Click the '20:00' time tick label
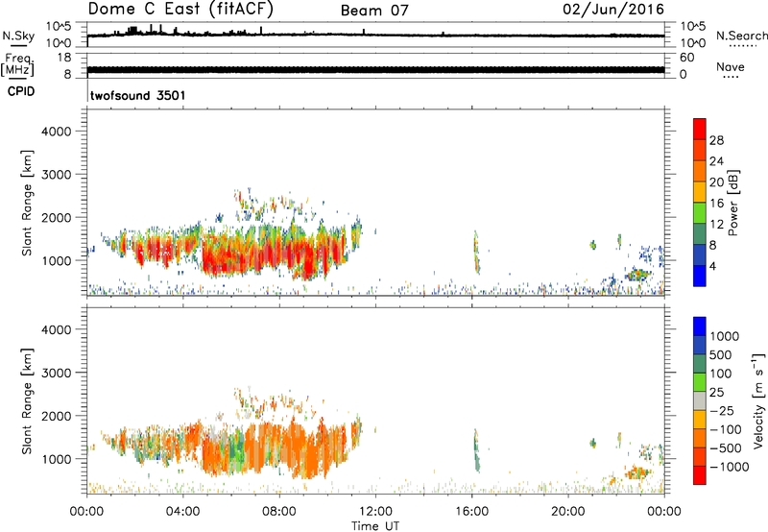This screenshot has width=768, height=532. click(567, 512)
